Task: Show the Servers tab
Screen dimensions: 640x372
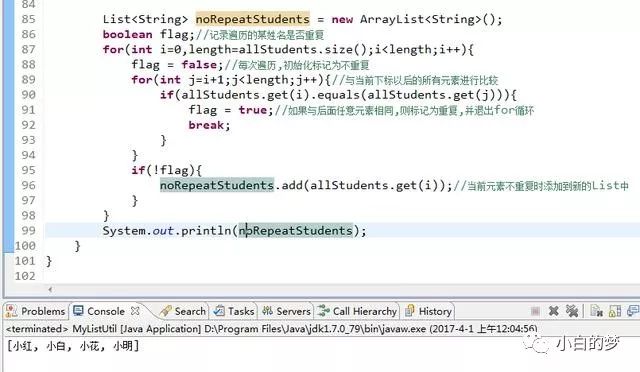Action: [x=286, y=311]
